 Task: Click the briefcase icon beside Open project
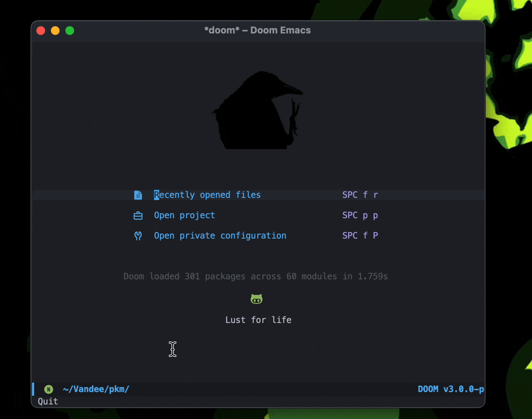pos(138,216)
